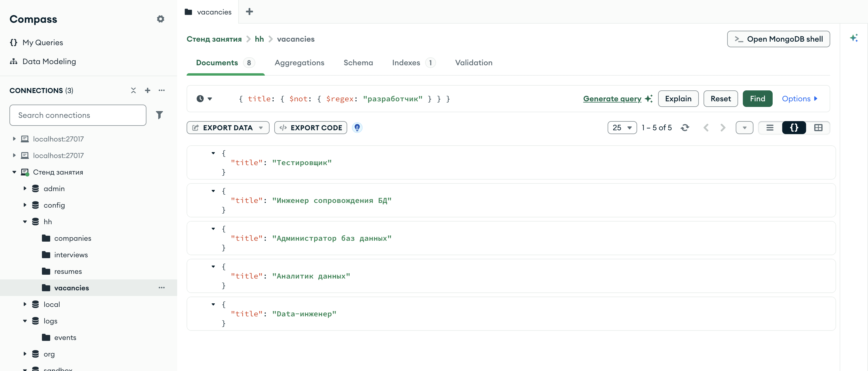This screenshot has height=371, width=868.
Task: Open EXPORT DATA dropdown
Action: point(228,128)
